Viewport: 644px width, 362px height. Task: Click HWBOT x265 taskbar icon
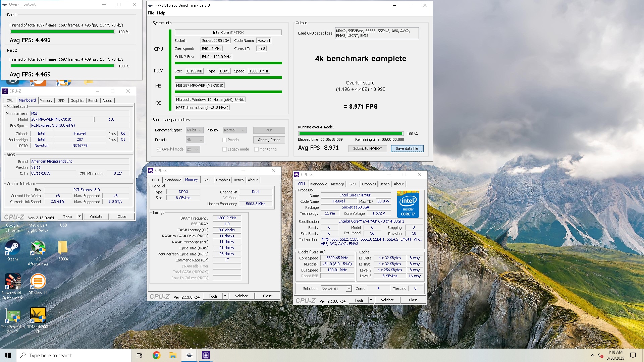[x=189, y=355]
